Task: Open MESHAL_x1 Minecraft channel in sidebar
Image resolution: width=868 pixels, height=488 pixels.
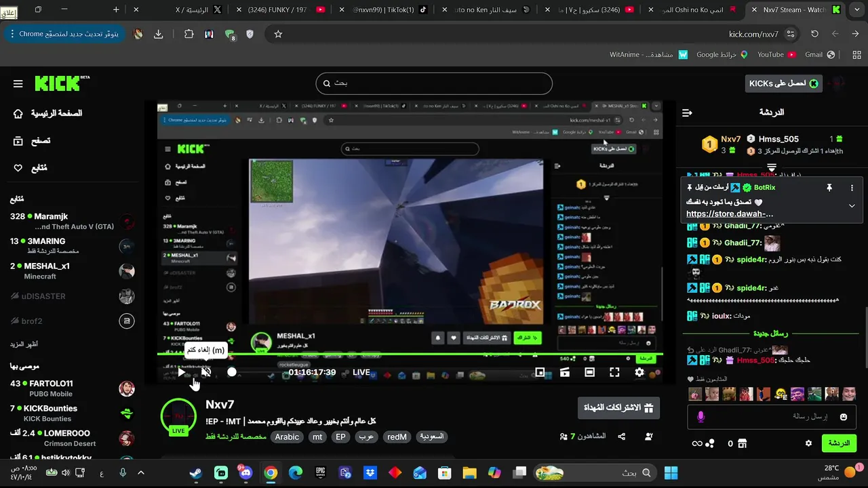Action: coord(72,271)
